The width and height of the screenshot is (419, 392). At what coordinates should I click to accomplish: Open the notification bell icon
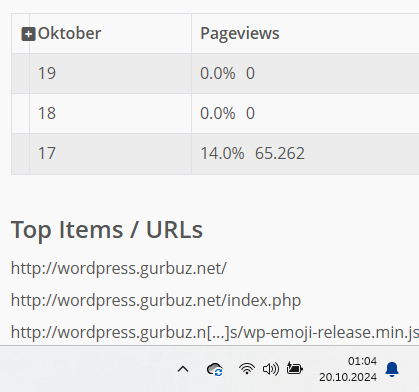pos(392,369)
